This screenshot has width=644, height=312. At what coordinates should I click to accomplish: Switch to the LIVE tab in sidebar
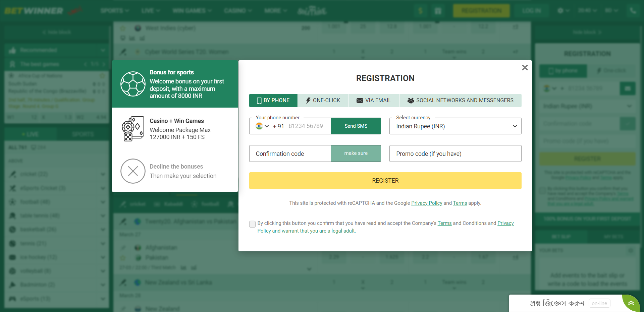[x=31, y=134]
